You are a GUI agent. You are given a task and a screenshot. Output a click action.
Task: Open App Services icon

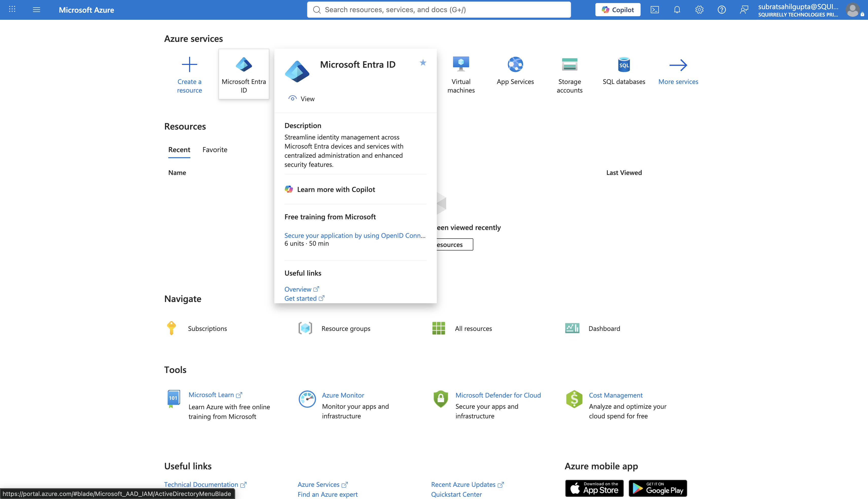click(x=515, y=64)
